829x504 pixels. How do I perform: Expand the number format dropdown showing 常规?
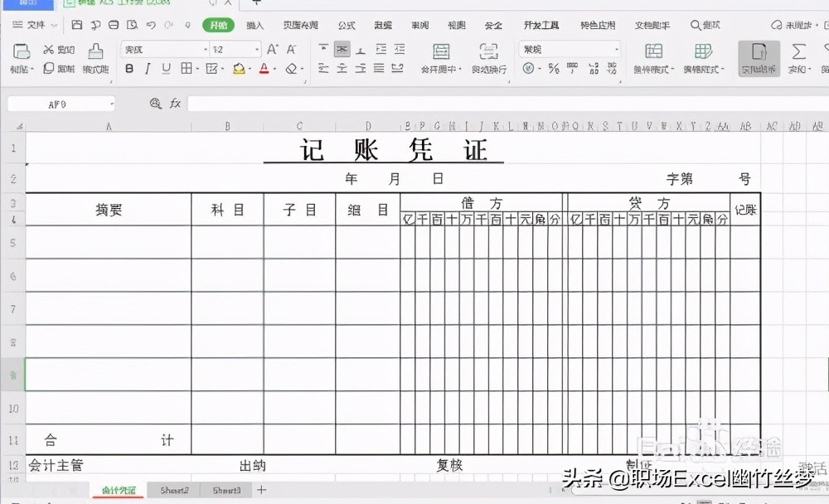(615, 49)
